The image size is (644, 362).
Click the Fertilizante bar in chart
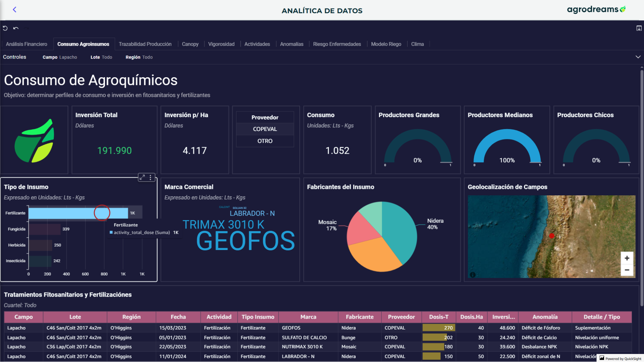click(78, 213)
